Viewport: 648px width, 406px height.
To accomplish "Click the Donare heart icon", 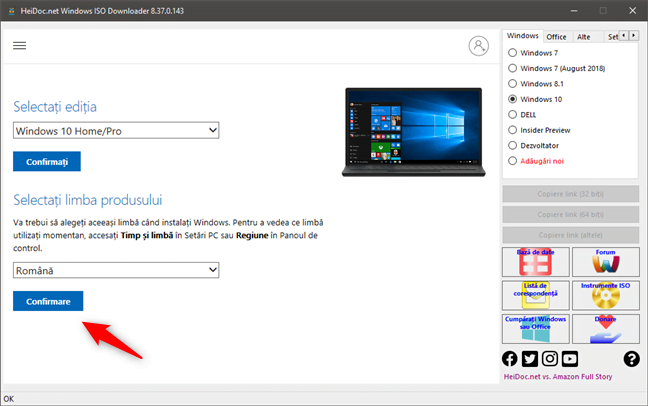I will [605, 329].
